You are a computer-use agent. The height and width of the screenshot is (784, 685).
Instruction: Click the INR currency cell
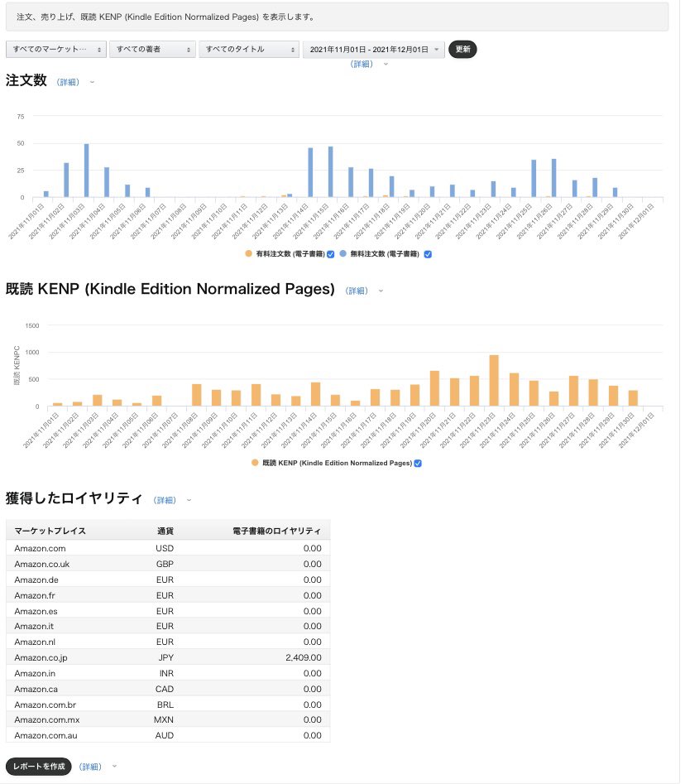click(x=166, y=673)
